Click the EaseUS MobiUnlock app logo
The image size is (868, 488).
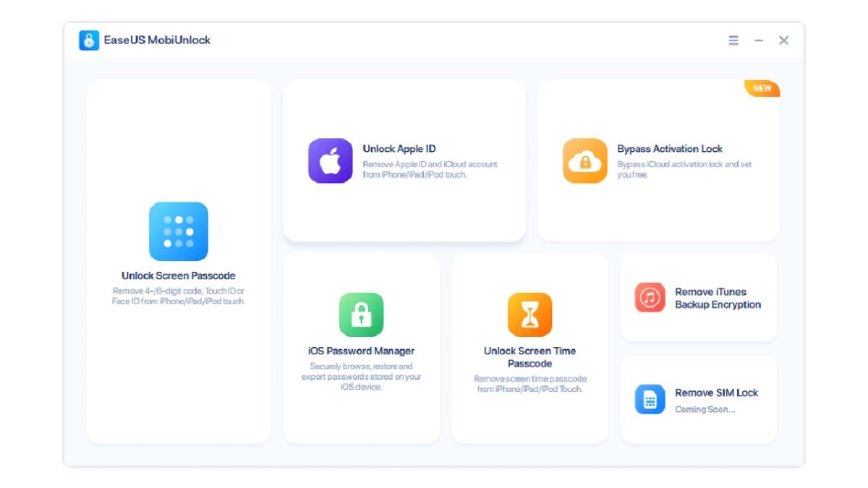click(88, 40)
